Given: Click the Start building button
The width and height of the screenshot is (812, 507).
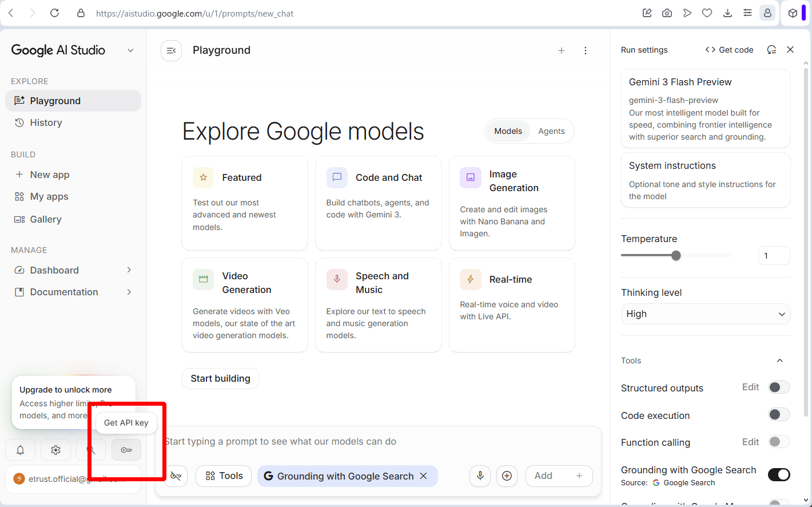Looking at the screenshot, I should [220, 378].
